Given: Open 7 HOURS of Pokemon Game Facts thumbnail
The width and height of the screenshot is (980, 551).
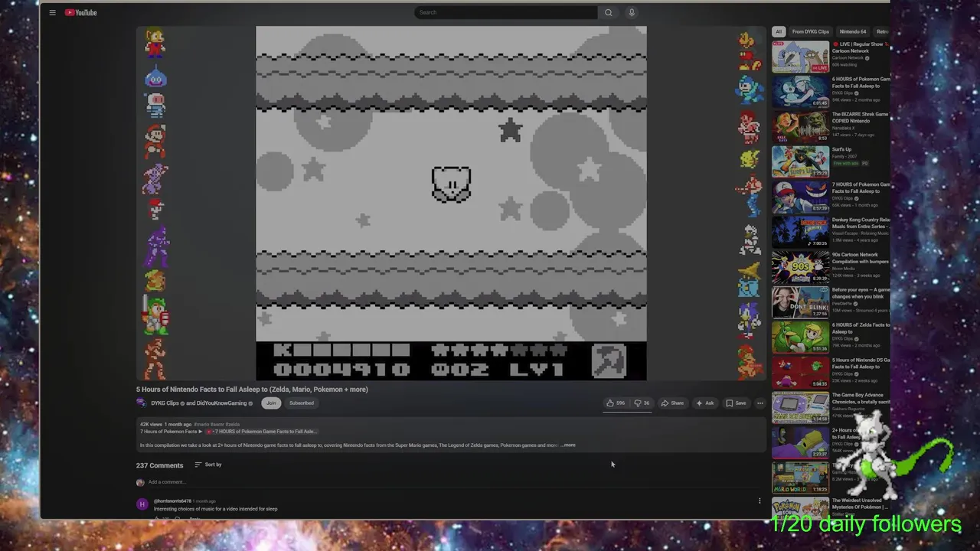Looking at the screenshot, I should pos(800,197).
